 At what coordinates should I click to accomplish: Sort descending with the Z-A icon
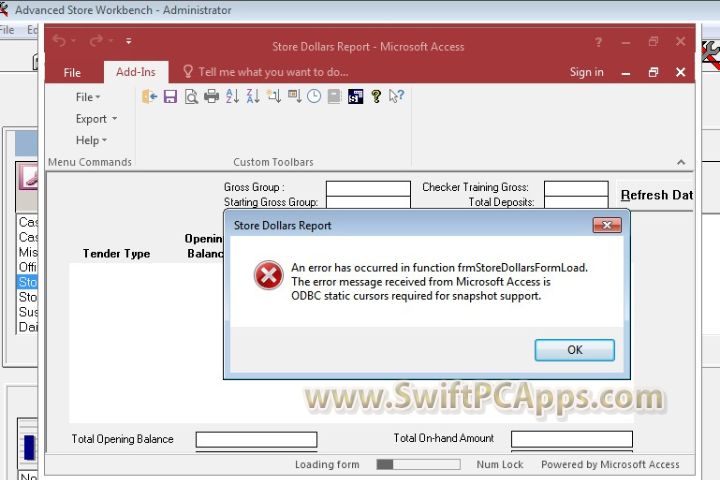click(253, 96)
